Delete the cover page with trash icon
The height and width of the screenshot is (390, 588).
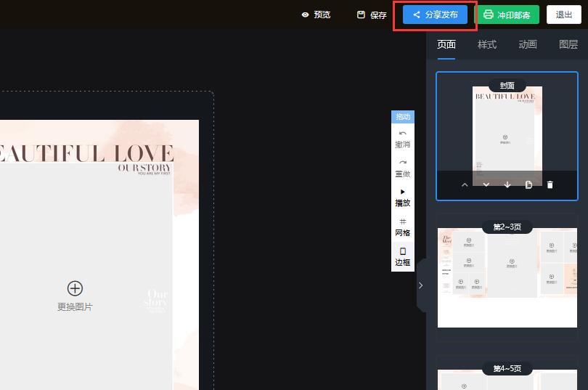[x=550, y=185]
